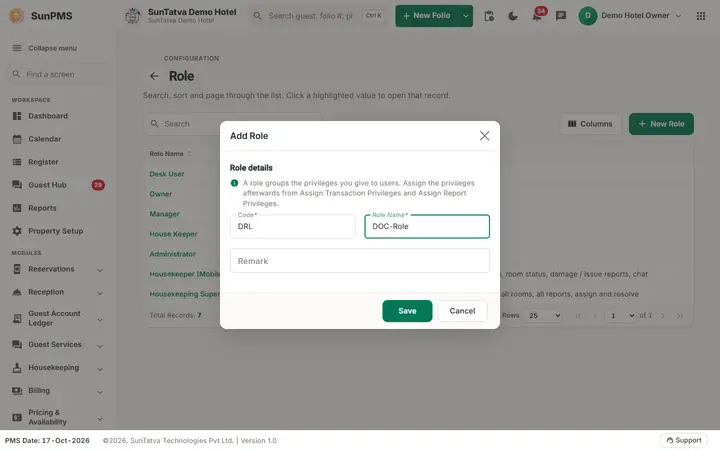The height and width of the screenshot is (450, 720).
Task: Click the Support button
Action: coord(684,440)
